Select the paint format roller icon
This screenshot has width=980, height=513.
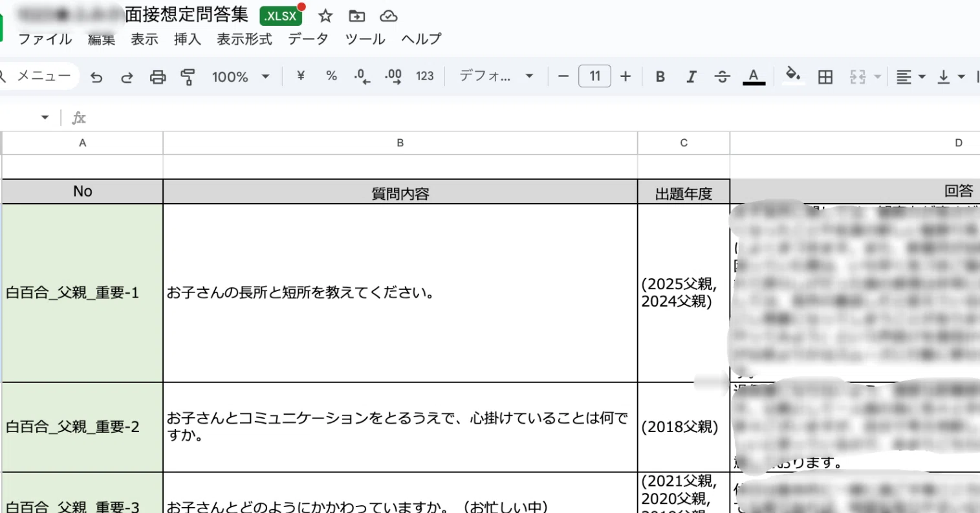[x=188, y=77]
